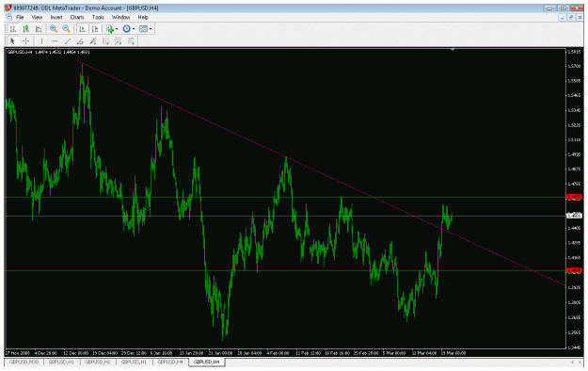Expand the periods dropdown arrow
This screenshot has width=588, height=371.
coord(134,29)
